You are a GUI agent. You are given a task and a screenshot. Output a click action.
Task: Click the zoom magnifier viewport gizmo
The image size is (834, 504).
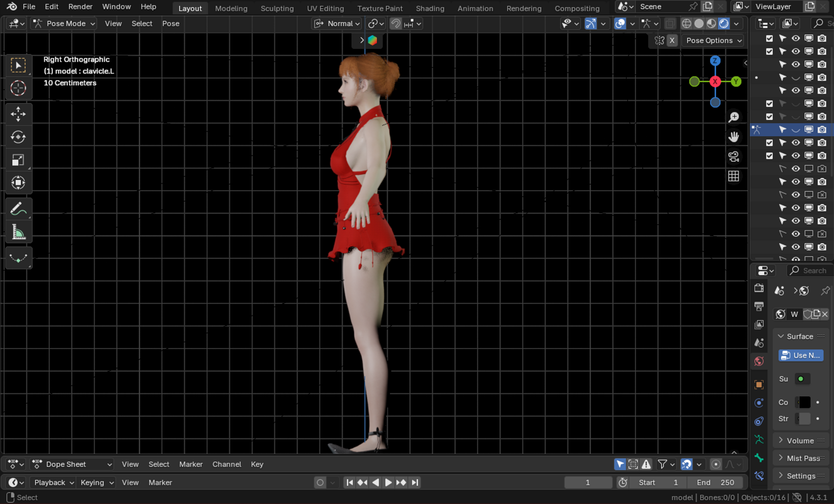coord(734,117)
